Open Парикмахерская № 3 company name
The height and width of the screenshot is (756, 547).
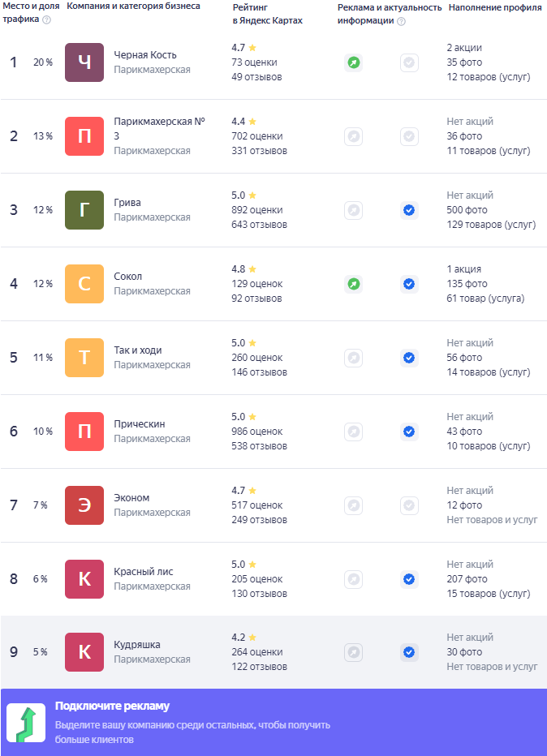[159, 128]
